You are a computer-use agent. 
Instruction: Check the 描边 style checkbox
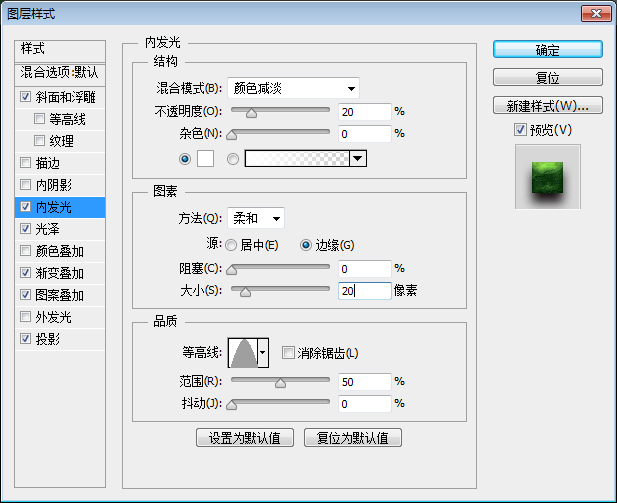click(x=26, y=163)
